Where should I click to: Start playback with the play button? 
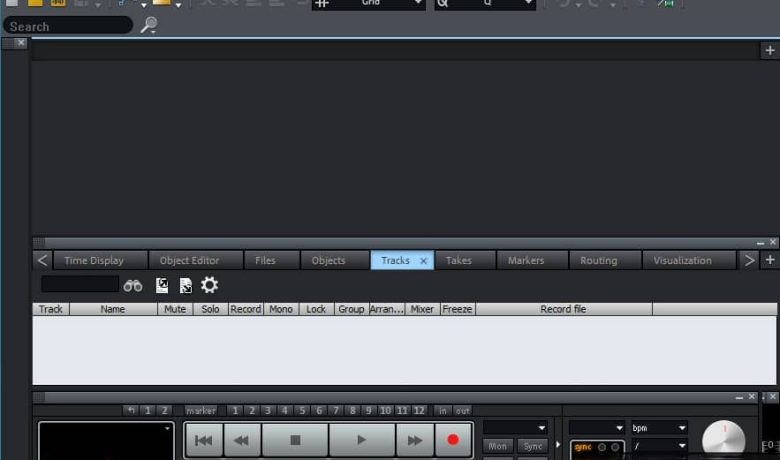click(x=362, y=440)
